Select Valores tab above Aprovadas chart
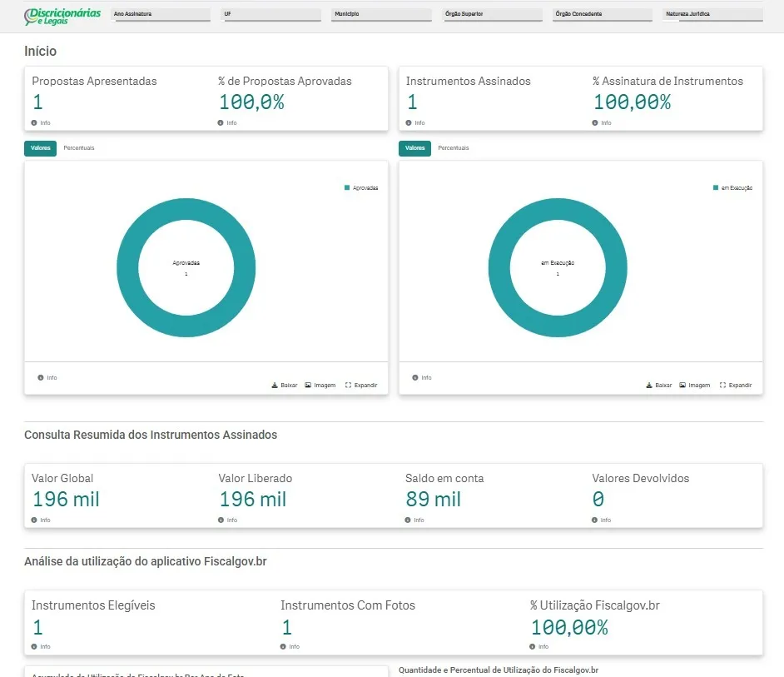Viewport: 784px width, 677px height. 41,148
